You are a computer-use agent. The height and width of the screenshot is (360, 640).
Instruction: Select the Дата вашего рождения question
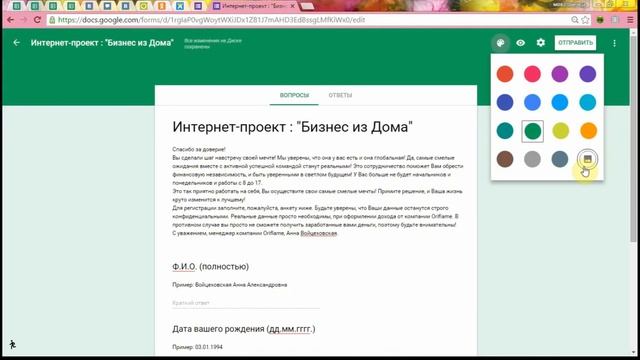click(244, 329)
